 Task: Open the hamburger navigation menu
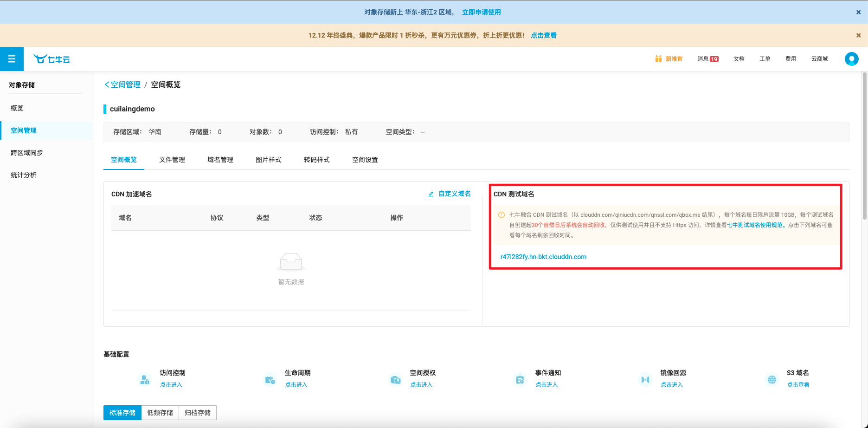pos(12,59)
